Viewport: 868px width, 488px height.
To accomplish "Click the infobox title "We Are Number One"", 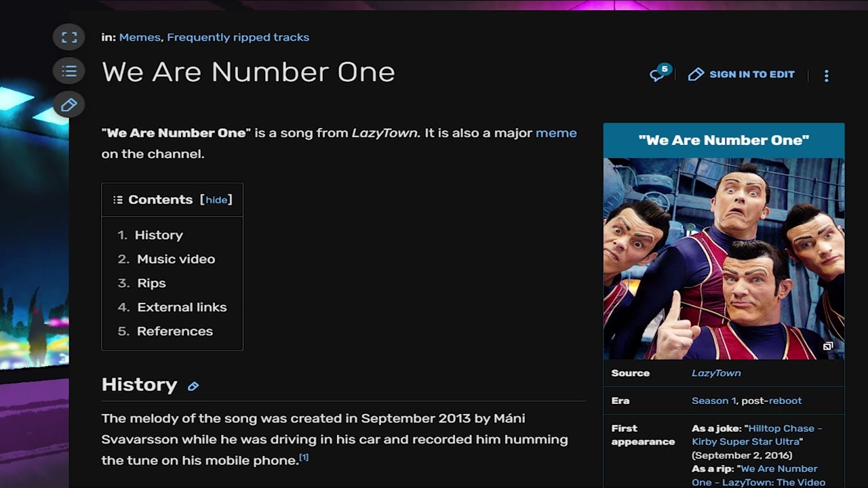I will tap(724, 140).
